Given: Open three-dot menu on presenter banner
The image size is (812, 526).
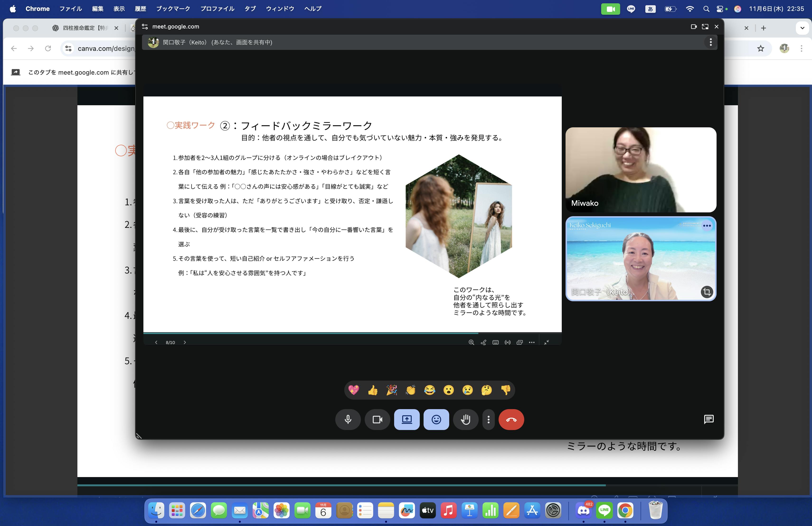Looking at the screenshot, I should [x=711, y=42].
